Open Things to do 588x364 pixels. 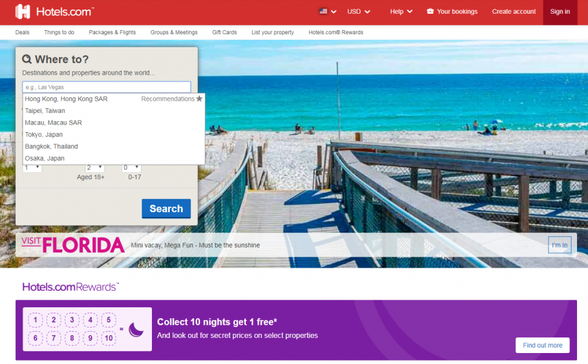(59, 32)
